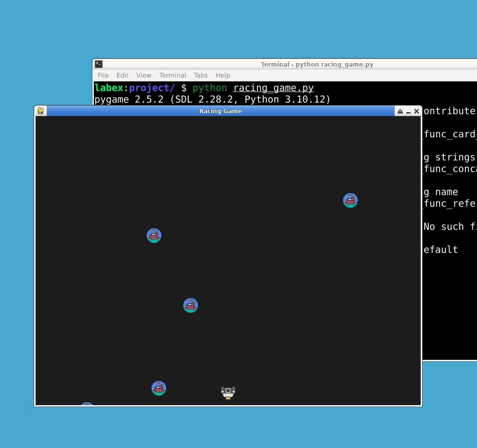The height and width of the screenshot is (448, 477).
Task: Open the Tabs menu in Terminal
Action: [201, 75]
